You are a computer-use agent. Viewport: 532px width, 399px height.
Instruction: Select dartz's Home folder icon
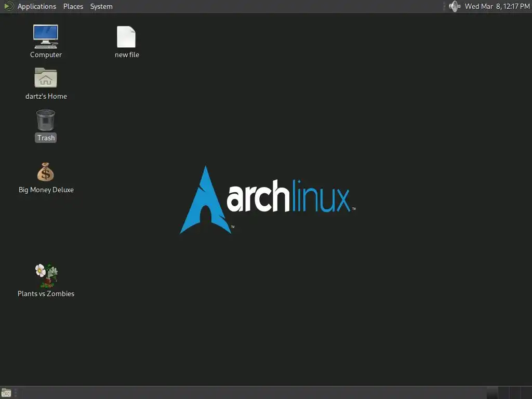click(46, 78)
